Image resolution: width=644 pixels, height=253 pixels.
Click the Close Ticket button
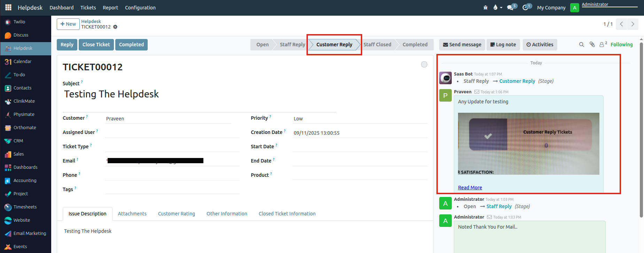point(96,45)
